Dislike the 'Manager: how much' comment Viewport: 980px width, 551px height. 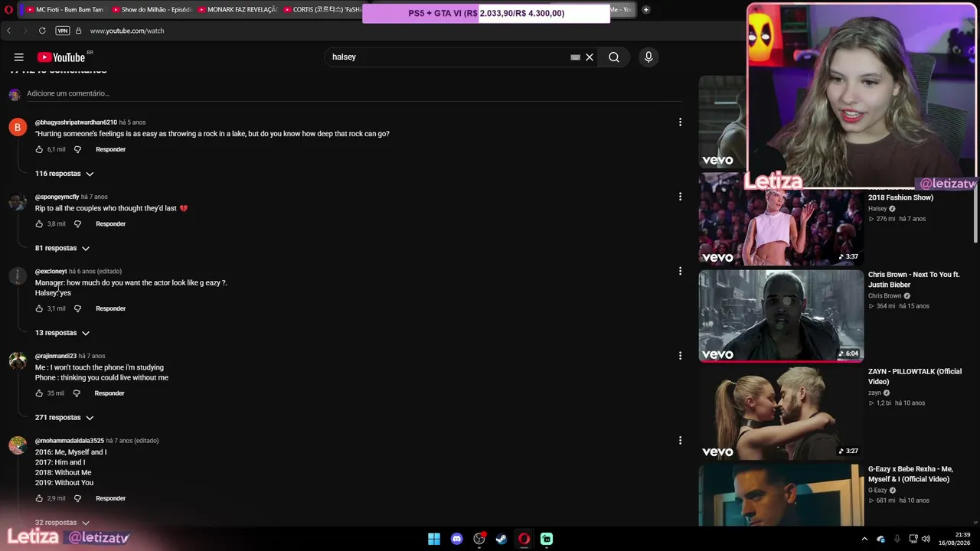(77, 309)
